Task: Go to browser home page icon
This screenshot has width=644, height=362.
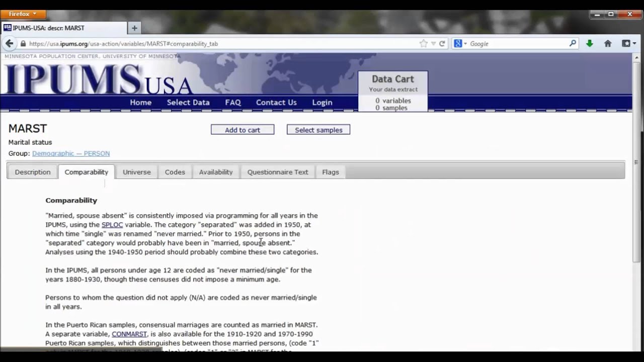Action: pos(608,44)
